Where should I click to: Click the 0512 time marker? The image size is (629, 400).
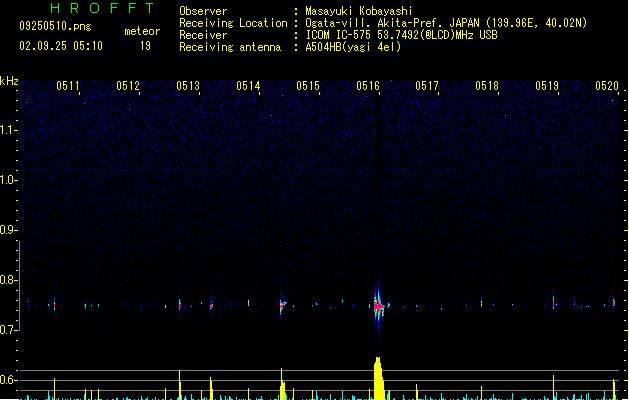[x=128, y=86]
